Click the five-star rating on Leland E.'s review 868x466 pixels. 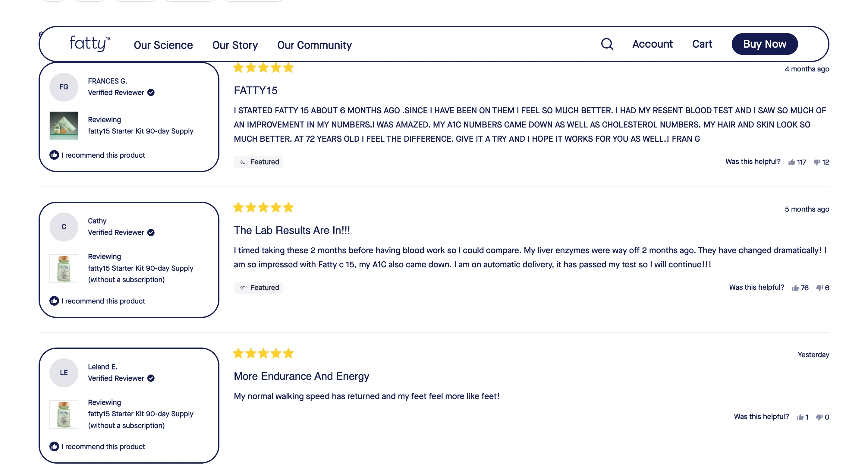coord(263,353)
